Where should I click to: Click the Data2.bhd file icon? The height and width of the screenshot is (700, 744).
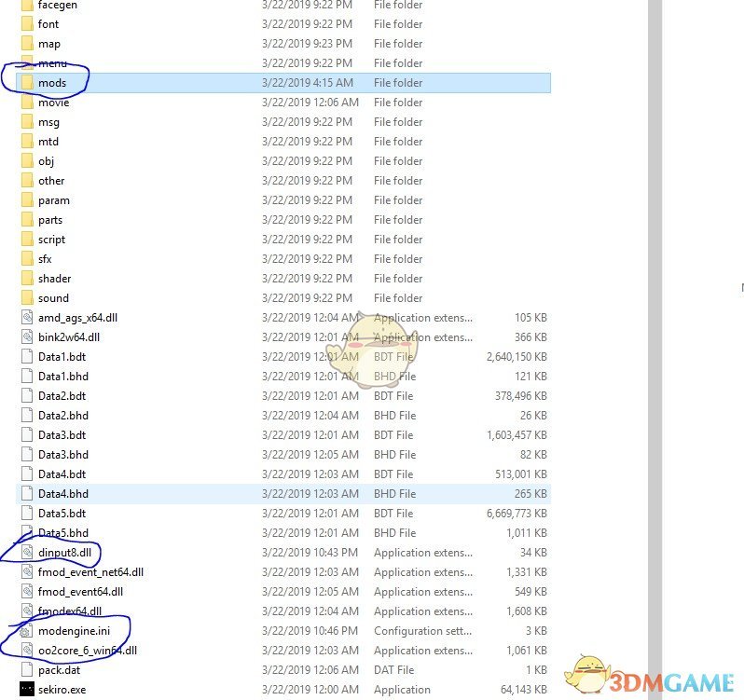click(27, 416)
